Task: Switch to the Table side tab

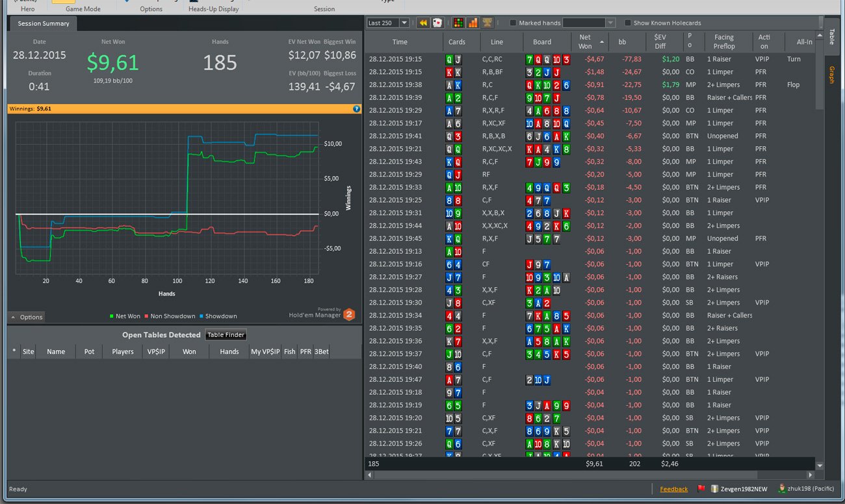Action: 831,36
